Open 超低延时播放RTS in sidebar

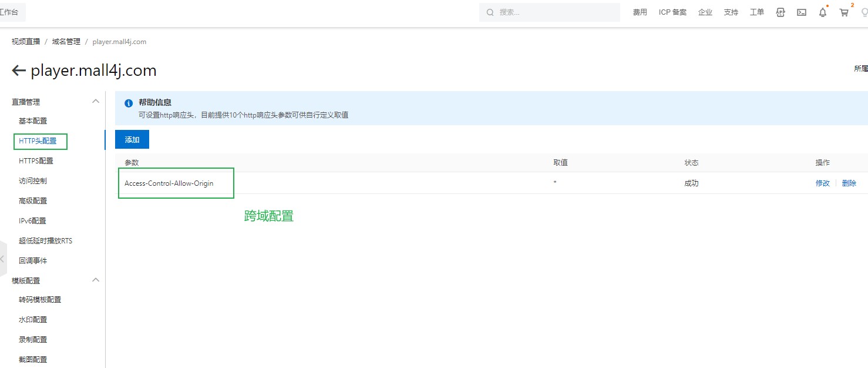[45, 241]
